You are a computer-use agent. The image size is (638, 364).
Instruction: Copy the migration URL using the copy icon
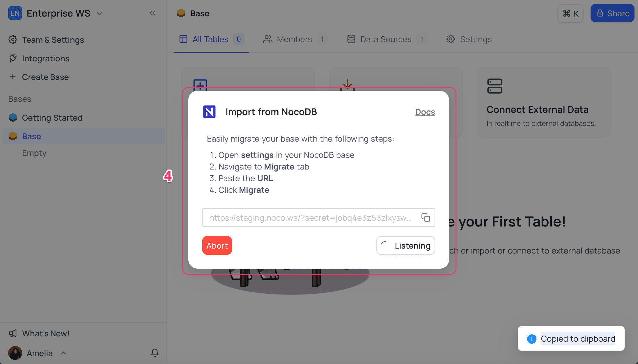click(x=426, y=217)
